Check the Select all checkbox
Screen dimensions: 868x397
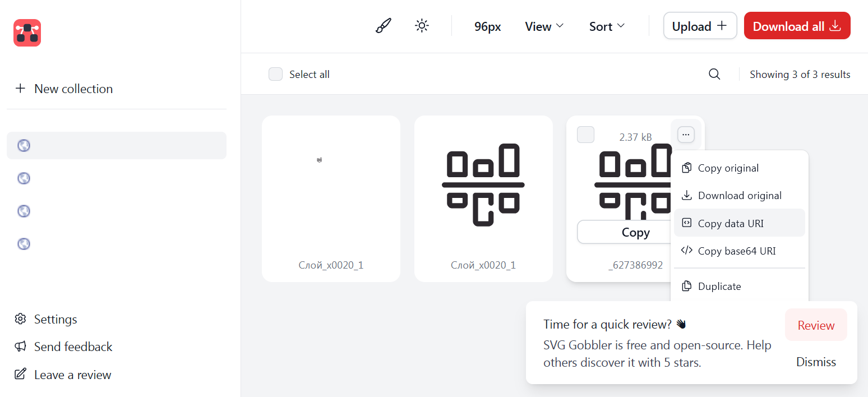point(275,75)
